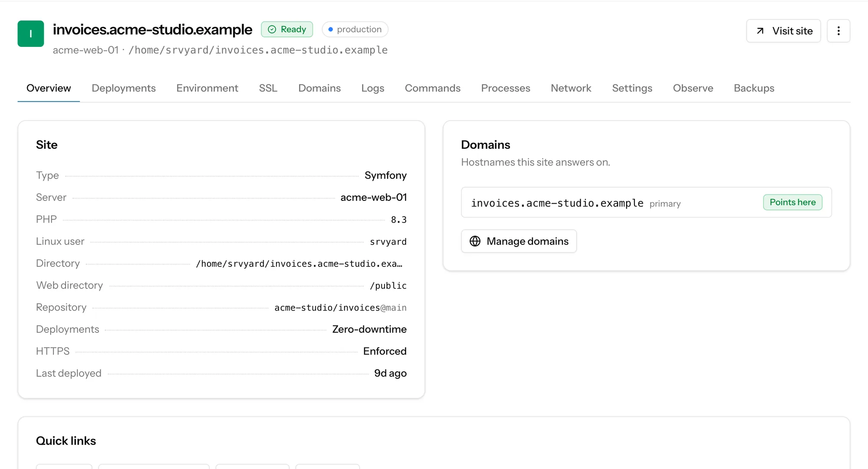Image resolution: width=868 pixels, height=469 pixels.
Task: Click the acme-studio/invoices@main repository value
Action: tap(340, 308)
